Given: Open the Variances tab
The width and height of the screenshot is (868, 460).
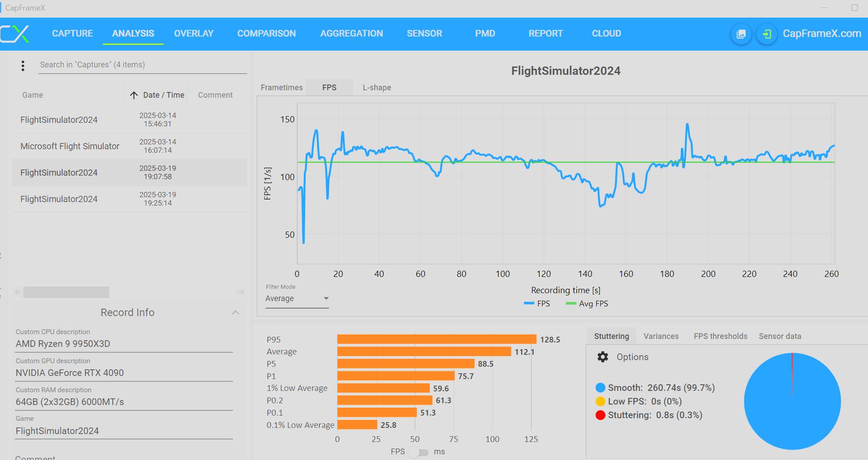Looking at the screenshot, I should [x=661, y=336].
